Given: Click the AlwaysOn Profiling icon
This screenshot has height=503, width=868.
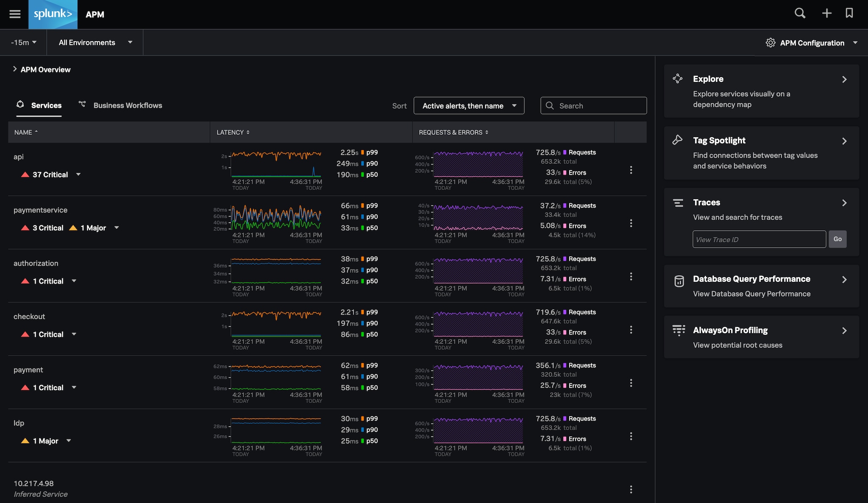Looking at the screenshot, I should [x=679, y=331].
